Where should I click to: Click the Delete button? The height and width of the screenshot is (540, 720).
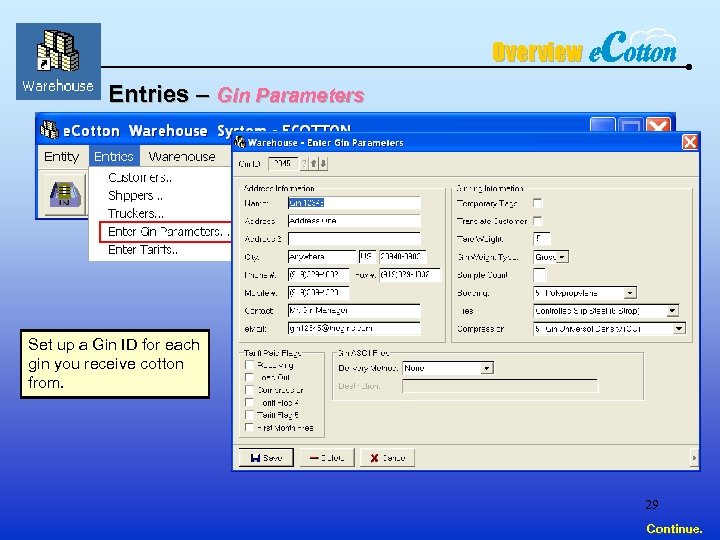click(x=327, y=458)
